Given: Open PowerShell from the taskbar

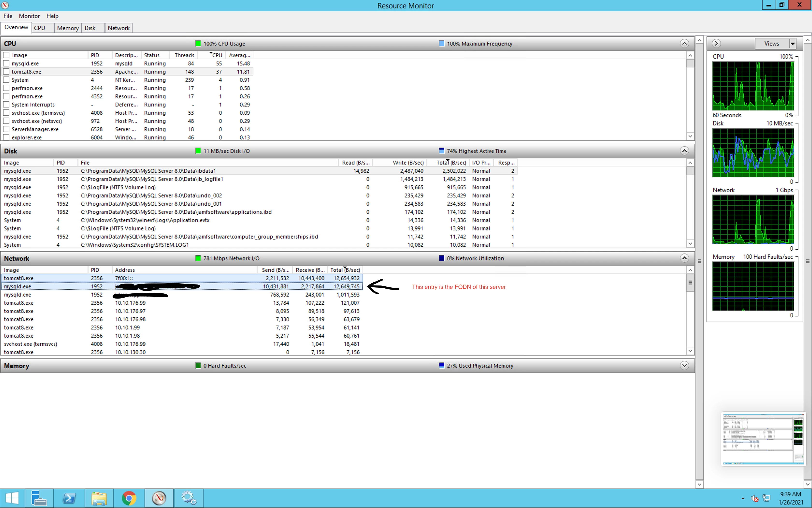Looking at the screenshot, I should pos(69,498).
